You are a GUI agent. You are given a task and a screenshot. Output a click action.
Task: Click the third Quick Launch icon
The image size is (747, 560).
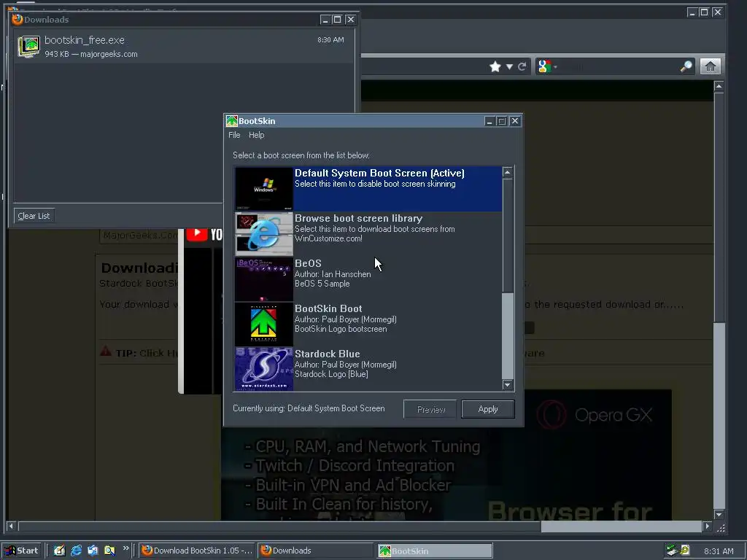[93, 551]
